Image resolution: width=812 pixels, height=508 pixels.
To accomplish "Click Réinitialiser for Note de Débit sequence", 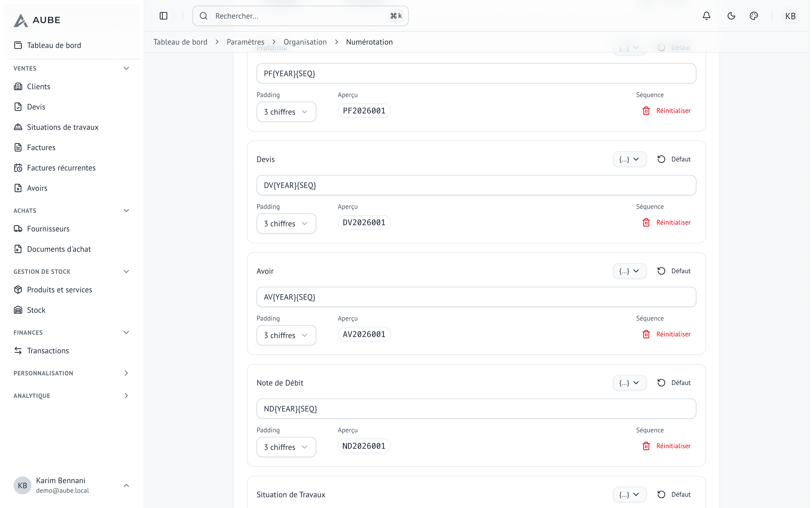I will [x=667, y=446].
